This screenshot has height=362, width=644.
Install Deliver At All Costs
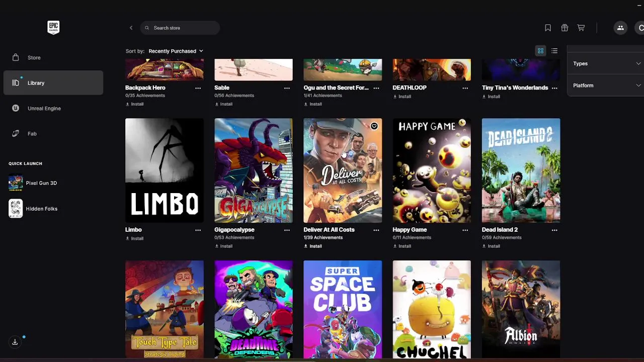(x=312, y=246)
